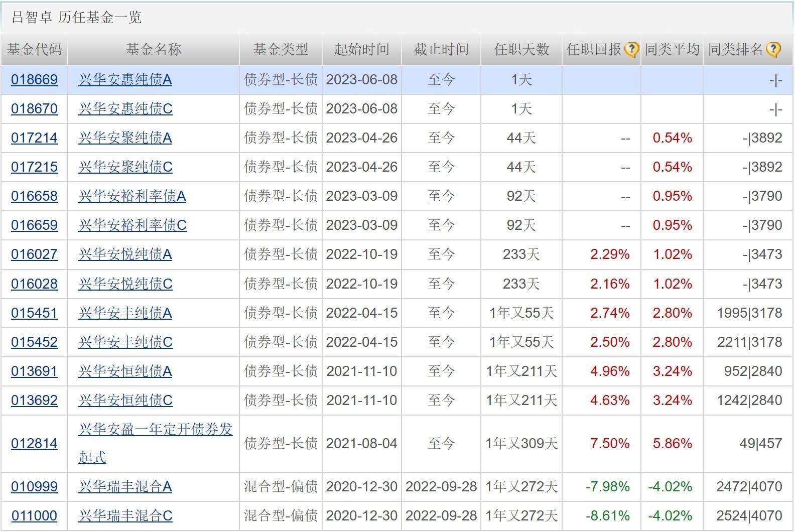This screenshot has width=795, height=532.
Task: Open fund code 018669 link
Action: [x=34, y=80]
